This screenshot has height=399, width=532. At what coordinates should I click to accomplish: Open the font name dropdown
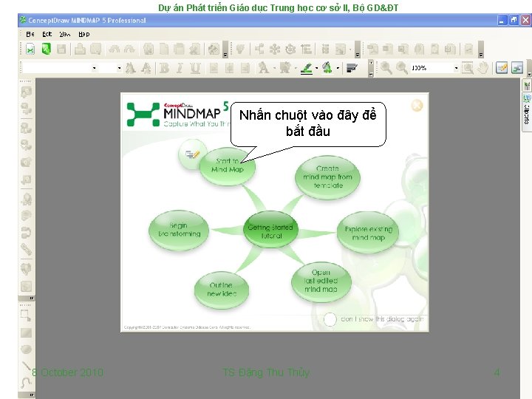pyautogui.click(x=94, y=68)
